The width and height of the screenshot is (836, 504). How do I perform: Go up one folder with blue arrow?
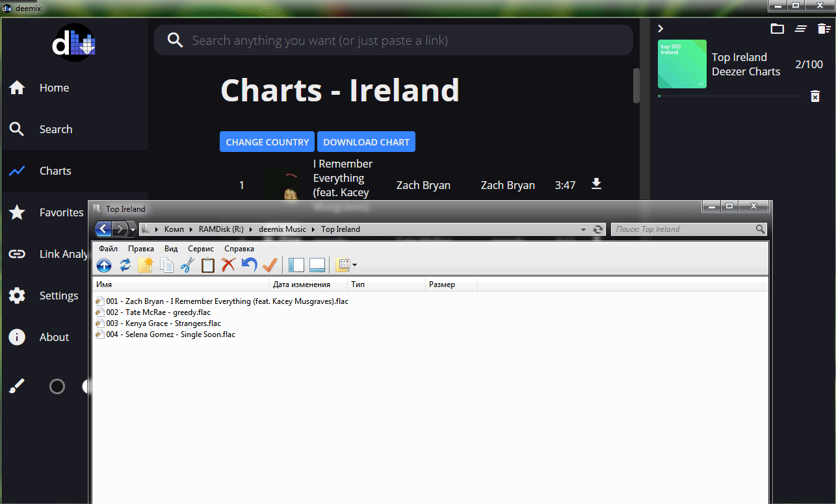click(x=104, y=265)
